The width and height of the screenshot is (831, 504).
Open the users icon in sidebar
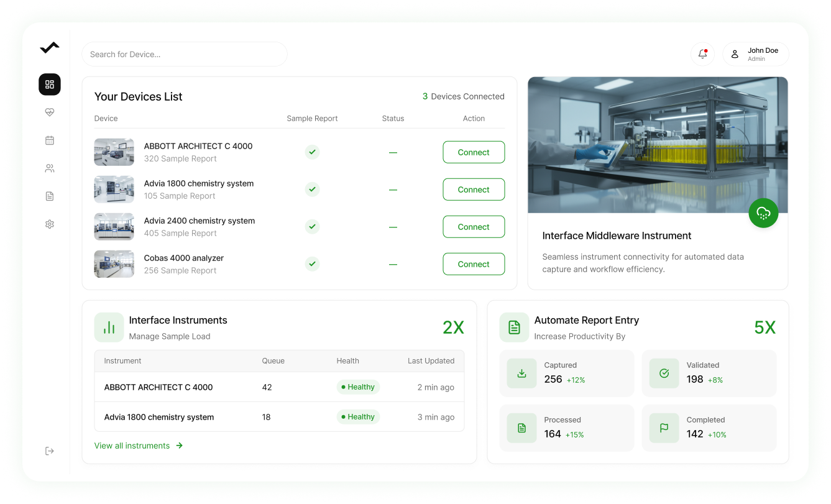click(x=50, y=168)
